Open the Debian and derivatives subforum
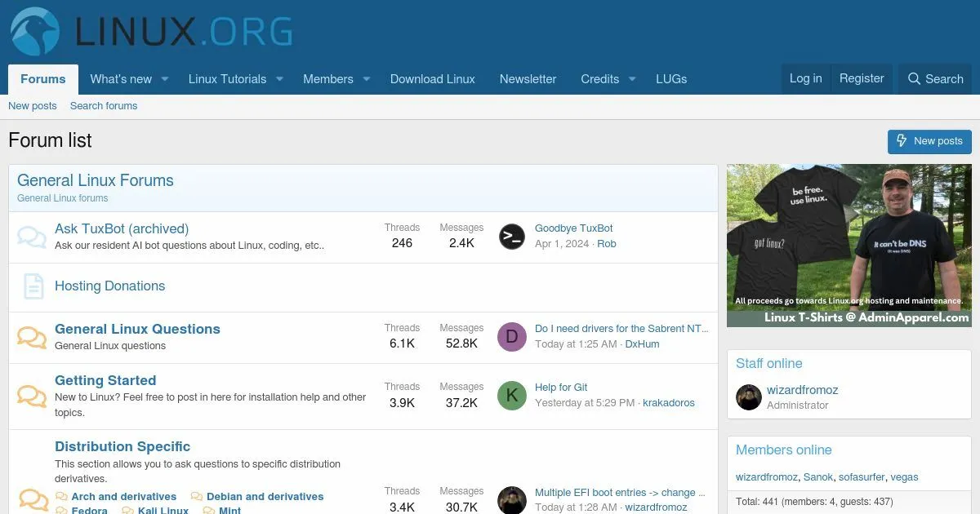This screenshot has height=514, width=980. (x=265, y=496)
